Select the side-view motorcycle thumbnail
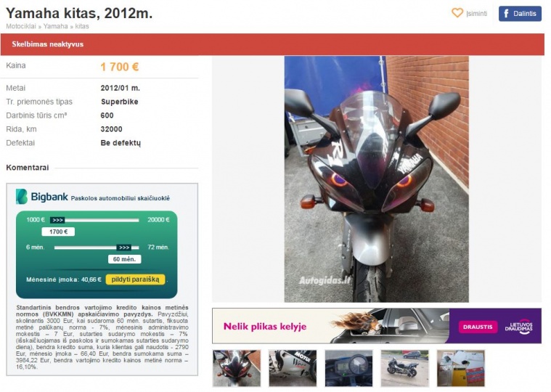 click(x=405, y=369)
